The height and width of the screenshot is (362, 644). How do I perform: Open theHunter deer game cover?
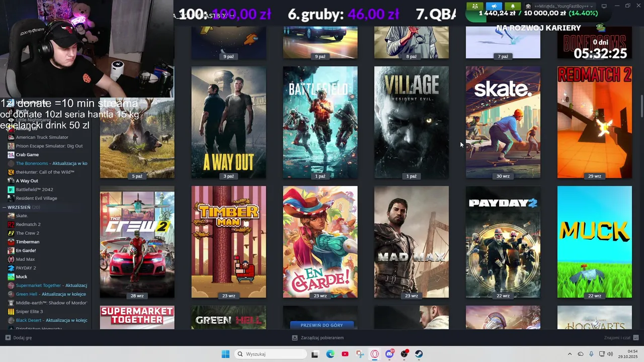click(x=137, y=138)
